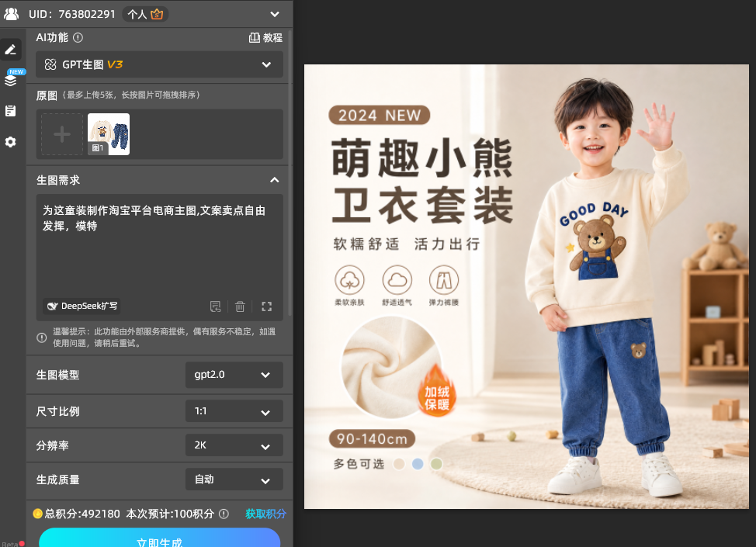The image size is (756, 547).
Task: Open the 生图模型 gpt2.0 dropdown
Action: [234, 375]
